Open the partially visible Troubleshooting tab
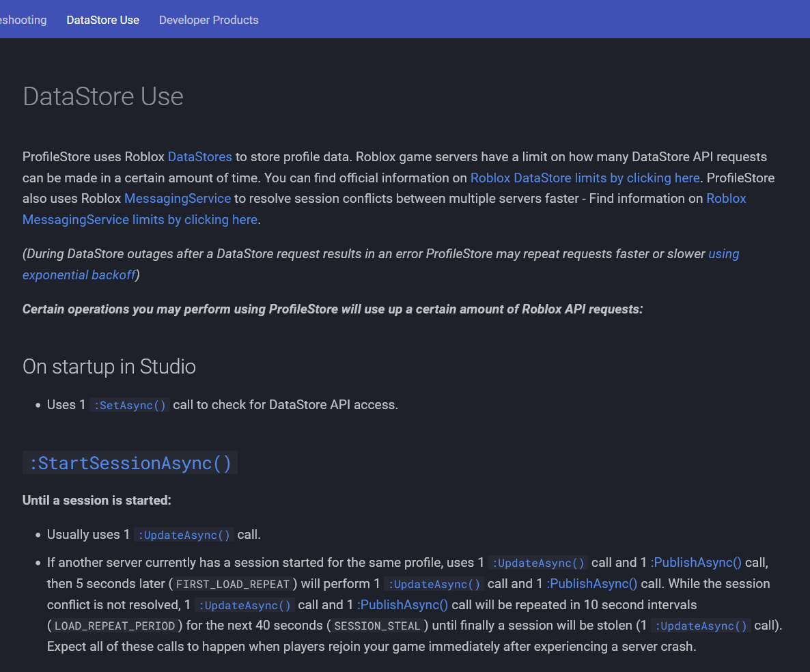The width and height of the screenshot is (810, 672). click(23, 20)
